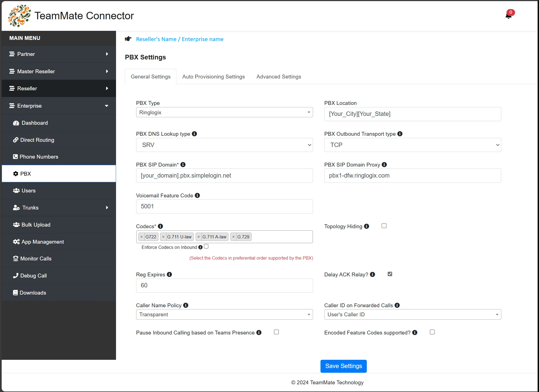Open the Caller Name Policy dropdown
539x392 pixels.
[x=225, y=314]
